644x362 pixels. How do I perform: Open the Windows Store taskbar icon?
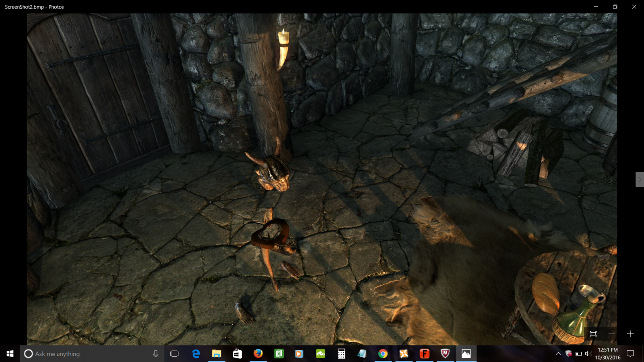(x=237, y=354)
